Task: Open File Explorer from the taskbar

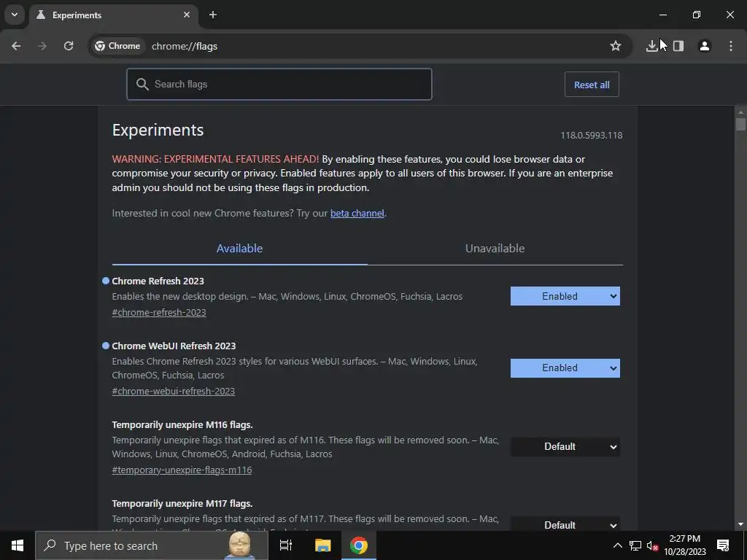Action: point(322,545)
